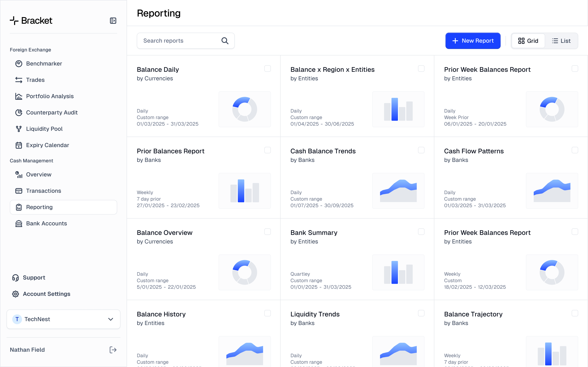
Task: Click the Trades arrows icon
Action: (x=19, y=80)
